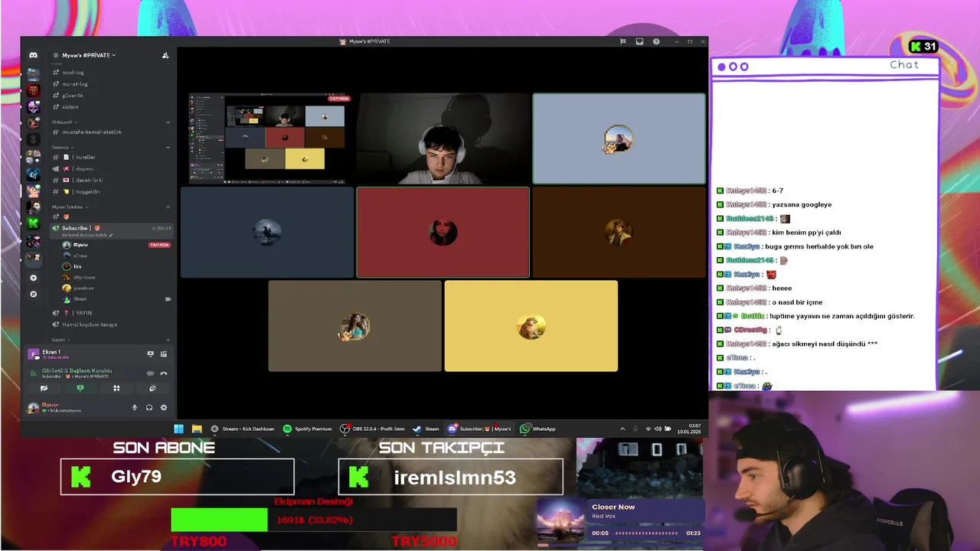Stop screen streaming icon beside Ekran 1
This screenshot has height=551, width=980.
click(150, 354)
